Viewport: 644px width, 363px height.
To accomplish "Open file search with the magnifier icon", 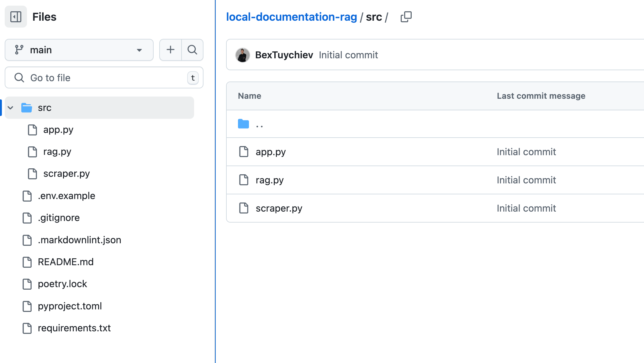I will click(192, 50).
